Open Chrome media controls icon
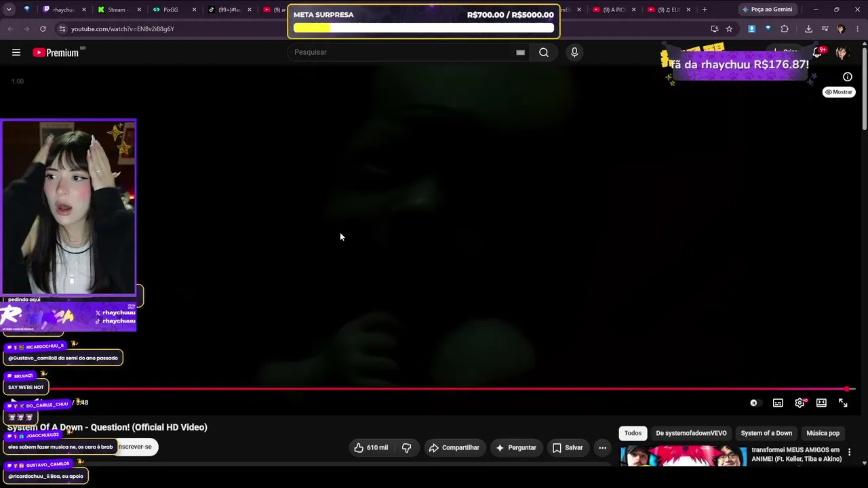The image size is (868, 488). tap(825, 28)
